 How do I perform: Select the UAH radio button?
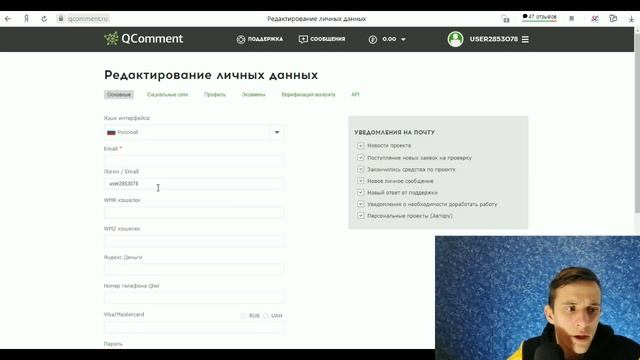coord(266,316)
